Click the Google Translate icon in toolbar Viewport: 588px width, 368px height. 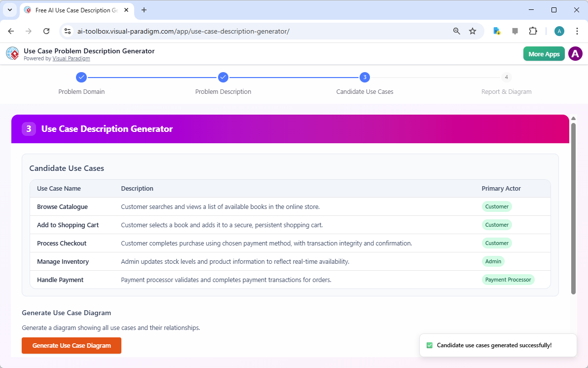[496, 31]
